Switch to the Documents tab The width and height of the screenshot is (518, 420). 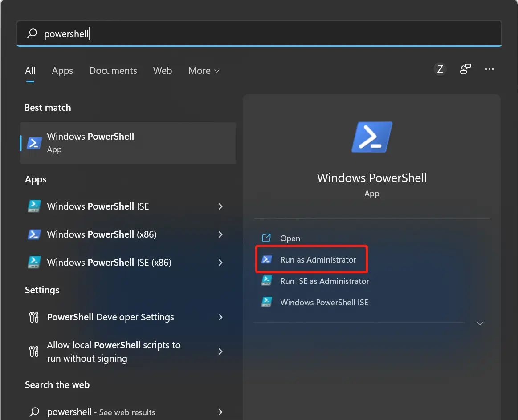[x=113, y=70]
